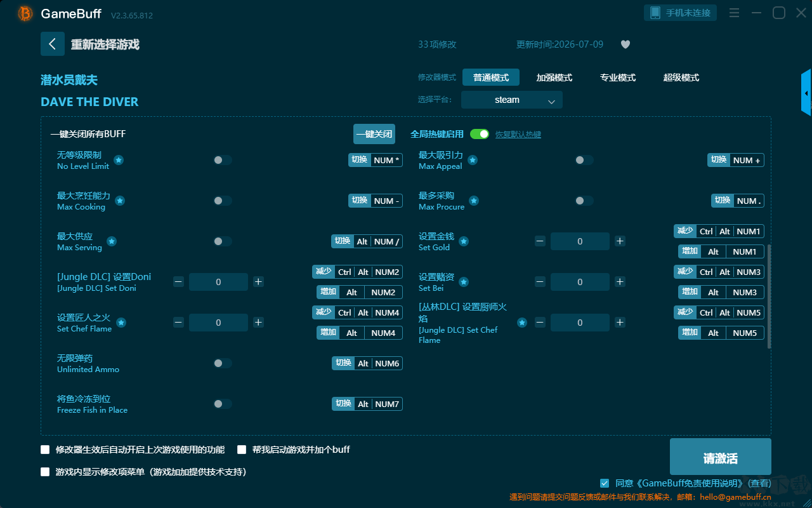Click star icon next to Set Chef Flame

121,323
